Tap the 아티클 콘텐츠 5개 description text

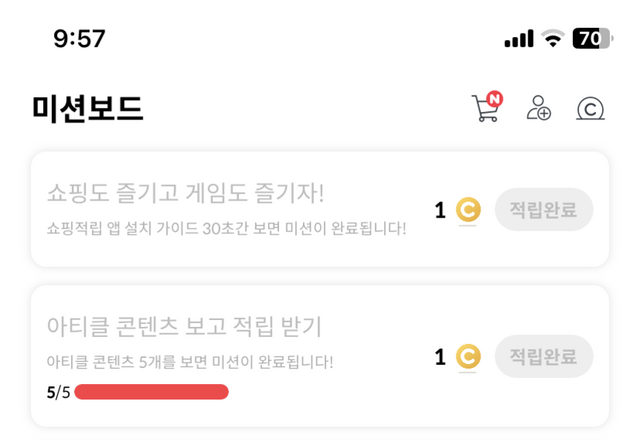click(190, 361)
